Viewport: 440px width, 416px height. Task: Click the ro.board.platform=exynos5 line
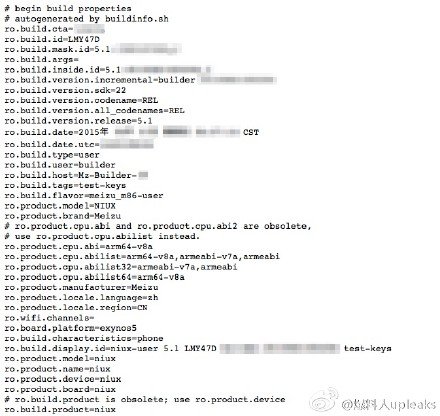pos(71,328)
